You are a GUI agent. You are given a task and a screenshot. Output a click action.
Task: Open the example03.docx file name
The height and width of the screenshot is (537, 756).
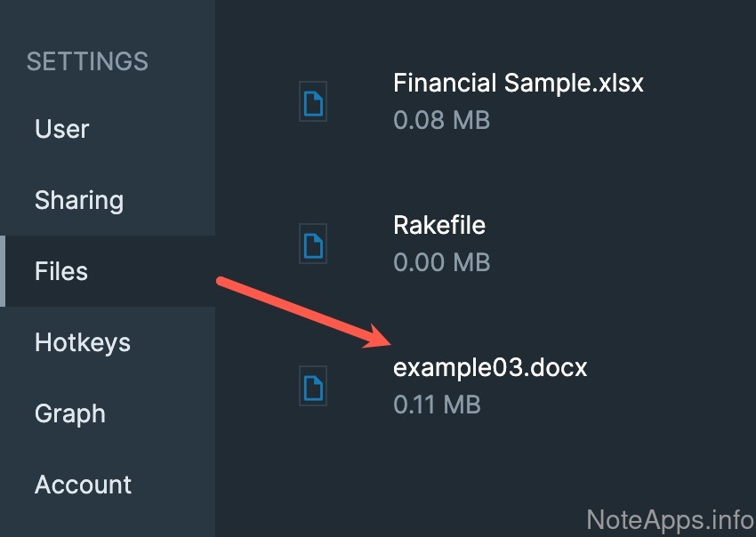pos(490,367)
